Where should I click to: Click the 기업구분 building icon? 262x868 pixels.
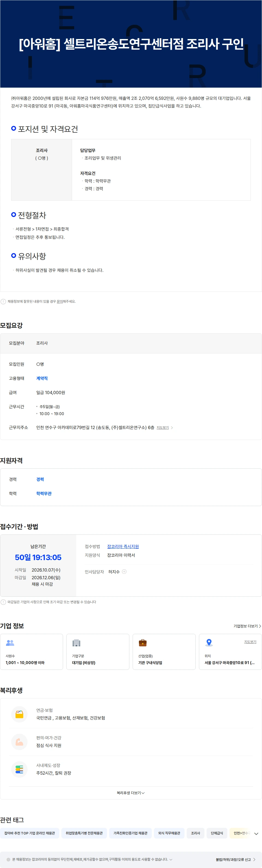pos(76,643)
